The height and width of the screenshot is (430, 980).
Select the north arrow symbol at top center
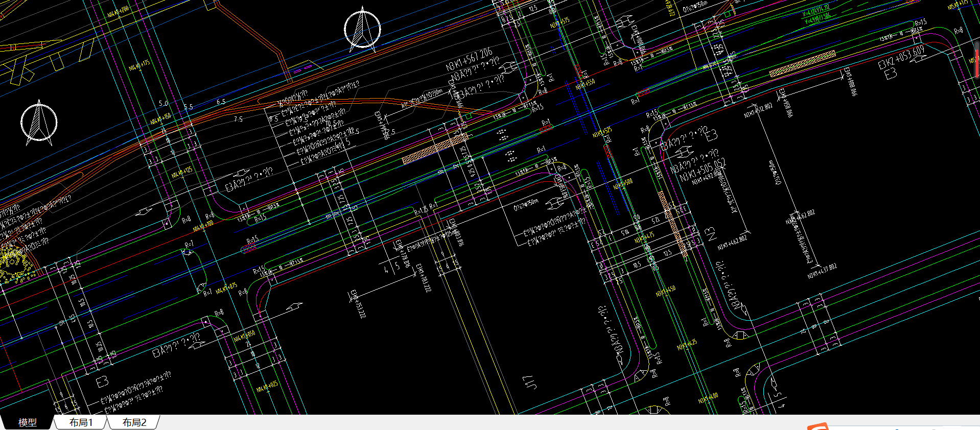pos(362,29)
